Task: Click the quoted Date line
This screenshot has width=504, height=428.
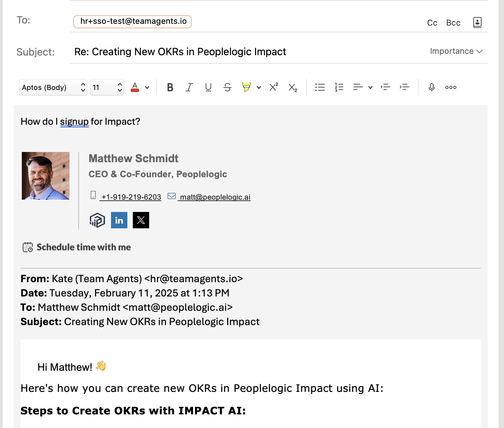Action: [x=125, y=293]
